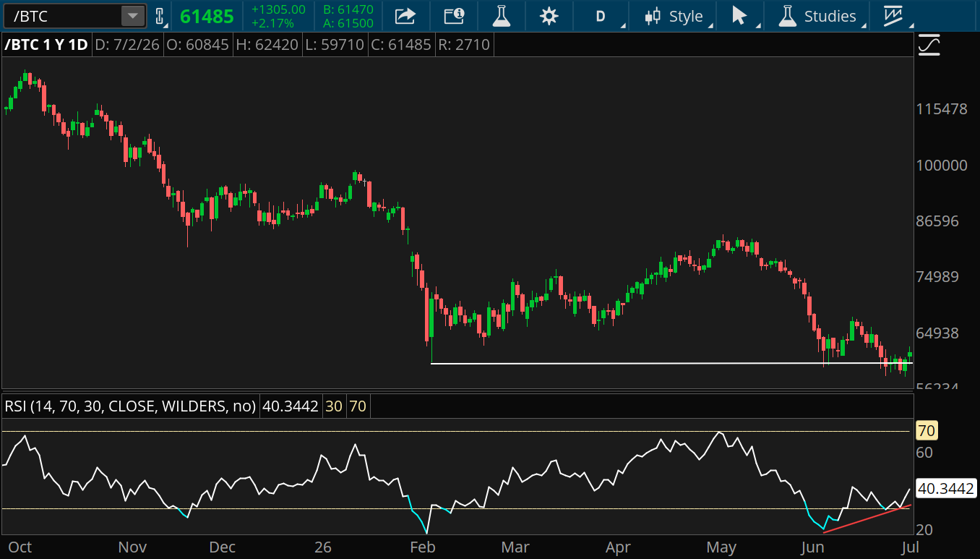Click the 20 label on RSI axis
Image resolution: width=980 pixels, height=559 pixels.
tap(924, 530)
